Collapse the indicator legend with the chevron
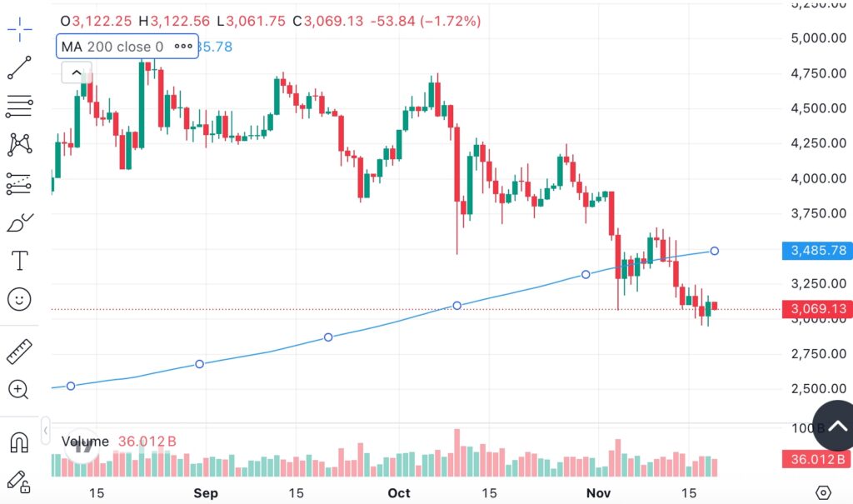The image size is (853, 504). pos(76,72)
